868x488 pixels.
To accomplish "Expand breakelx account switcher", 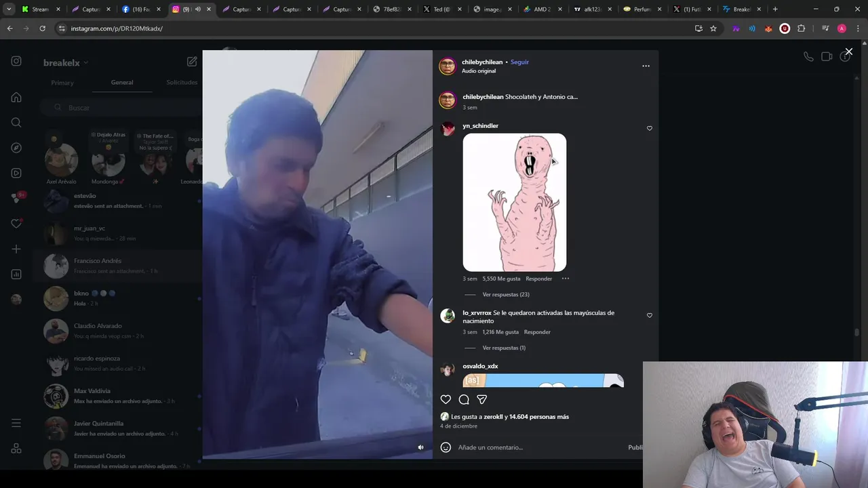I will (66, 62).
